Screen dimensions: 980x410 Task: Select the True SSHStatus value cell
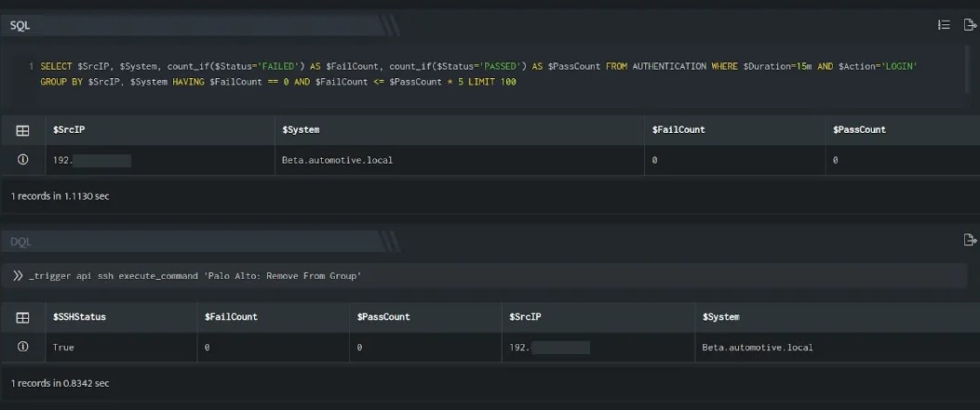click(121, 348)
